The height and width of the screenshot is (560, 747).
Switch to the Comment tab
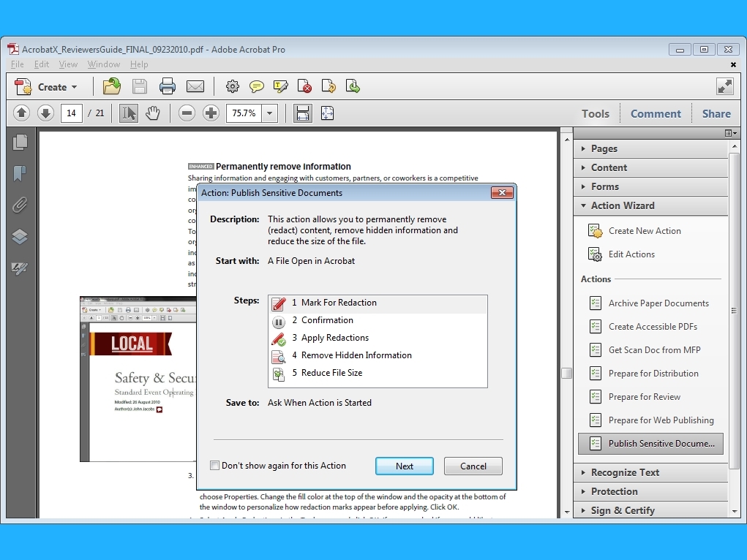pos(655,113)
